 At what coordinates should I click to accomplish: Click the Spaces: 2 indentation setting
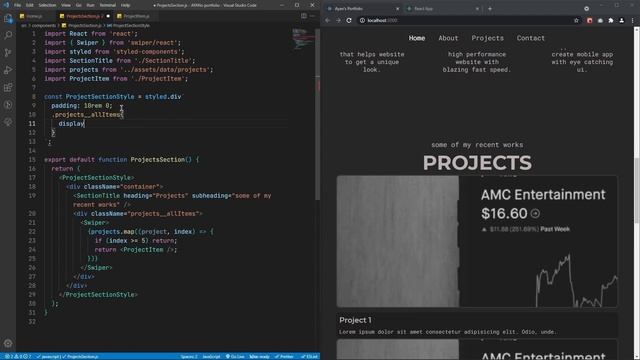click(x=189, y=357)
